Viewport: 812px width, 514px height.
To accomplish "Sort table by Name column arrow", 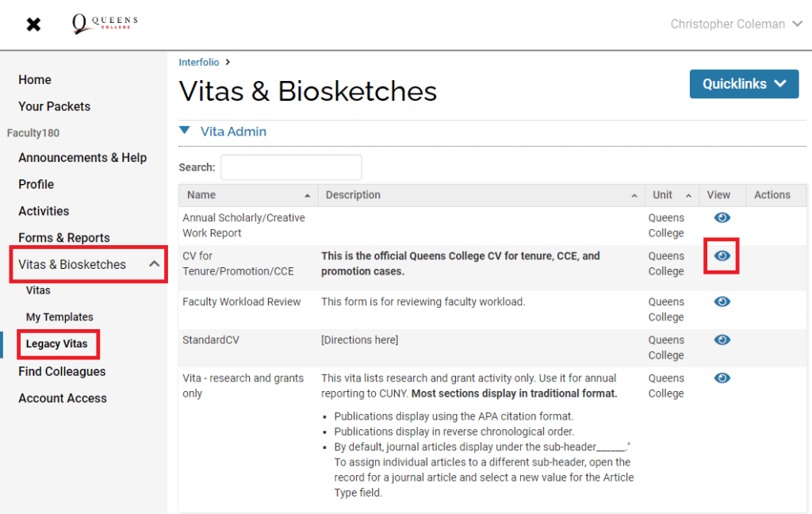I will pos(307,195).
